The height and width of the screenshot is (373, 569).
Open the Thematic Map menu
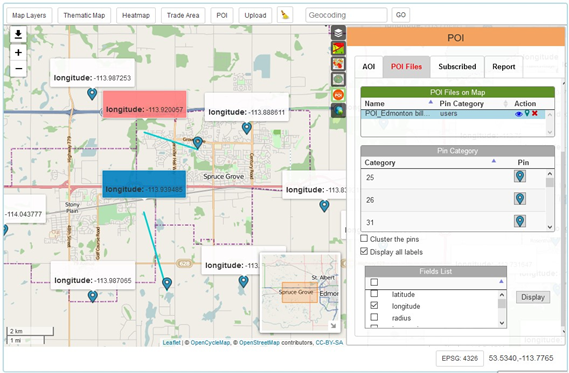(84, 15)
